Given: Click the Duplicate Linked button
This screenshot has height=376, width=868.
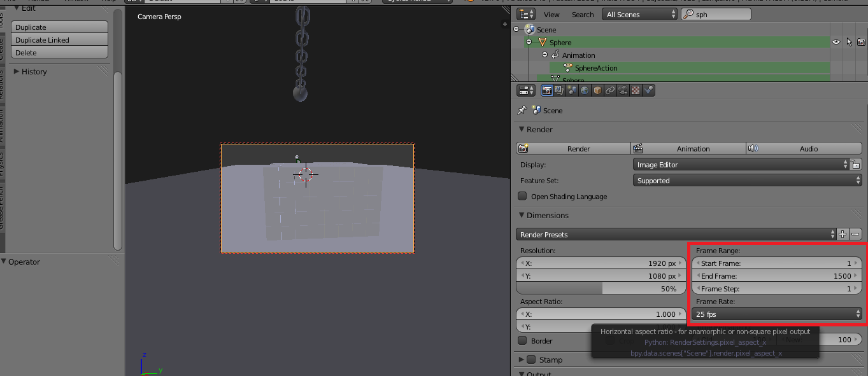Looking at the screenshot, I should pos(59,39).
